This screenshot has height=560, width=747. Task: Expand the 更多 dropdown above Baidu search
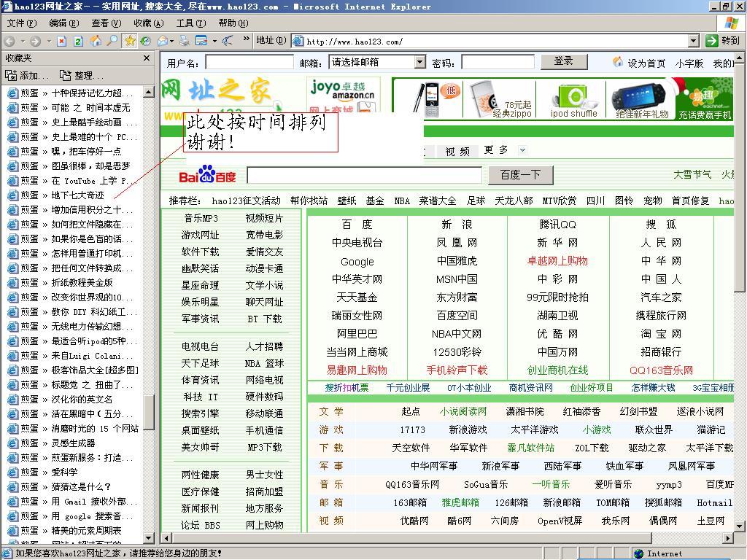(522, 150)
